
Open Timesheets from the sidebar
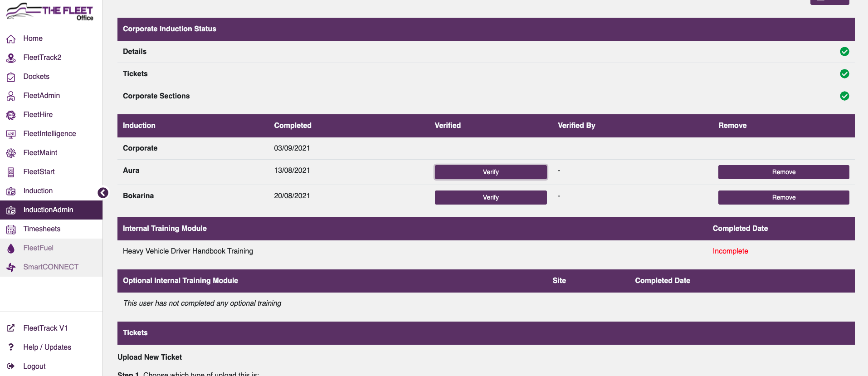click(51, 229)
